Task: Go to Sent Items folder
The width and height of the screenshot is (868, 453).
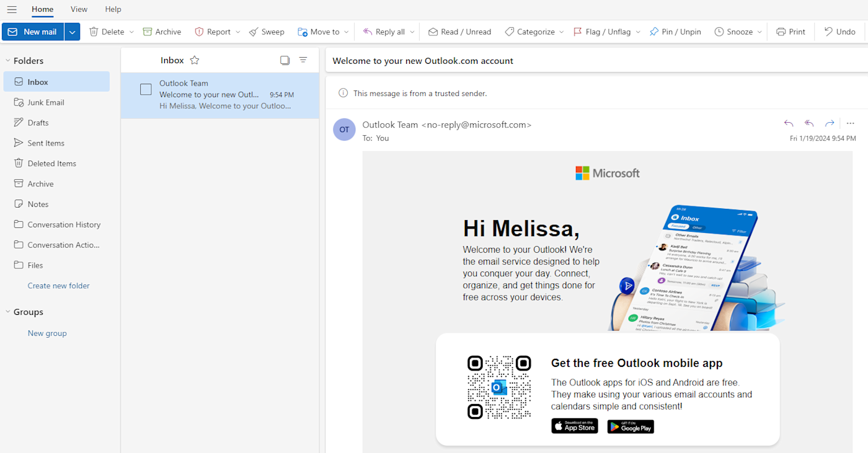Action: coord(56,143)
